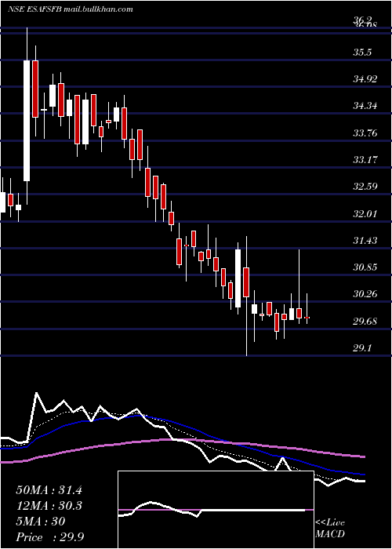Screen dimensions: 392x549
Task: Click the 32.59 price axis label
Action: click(x=365, y=187)
